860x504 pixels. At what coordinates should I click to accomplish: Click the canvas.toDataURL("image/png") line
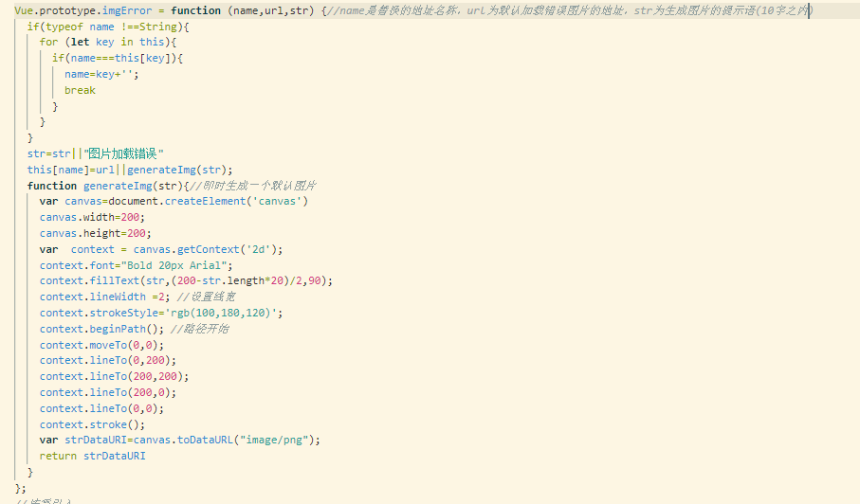(x=180, y=440)
